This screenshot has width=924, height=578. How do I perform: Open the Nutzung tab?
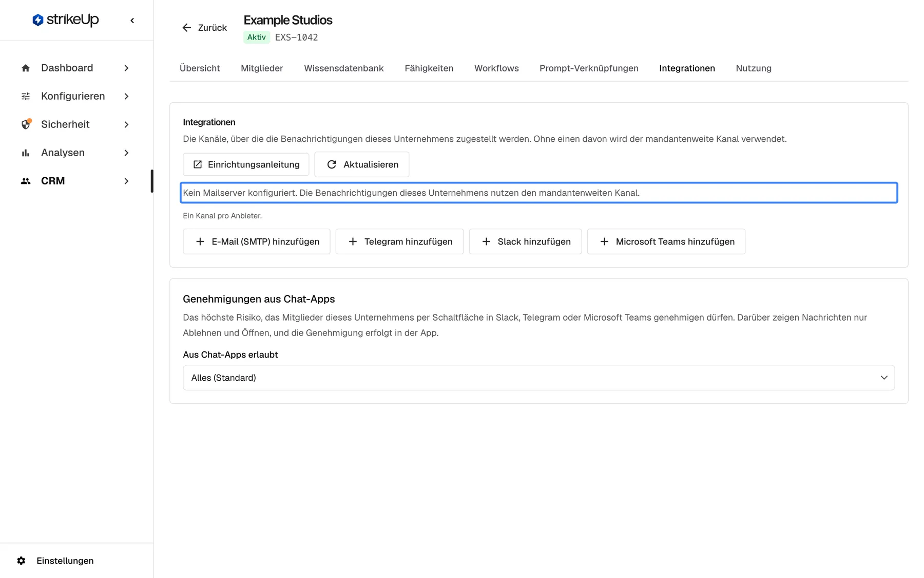click(754, 68)
